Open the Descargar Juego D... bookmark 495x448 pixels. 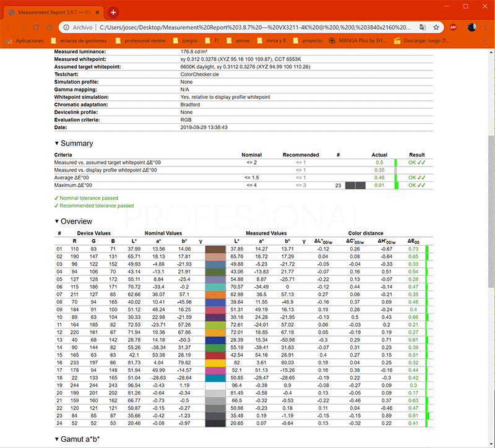(x=422, y=41)
